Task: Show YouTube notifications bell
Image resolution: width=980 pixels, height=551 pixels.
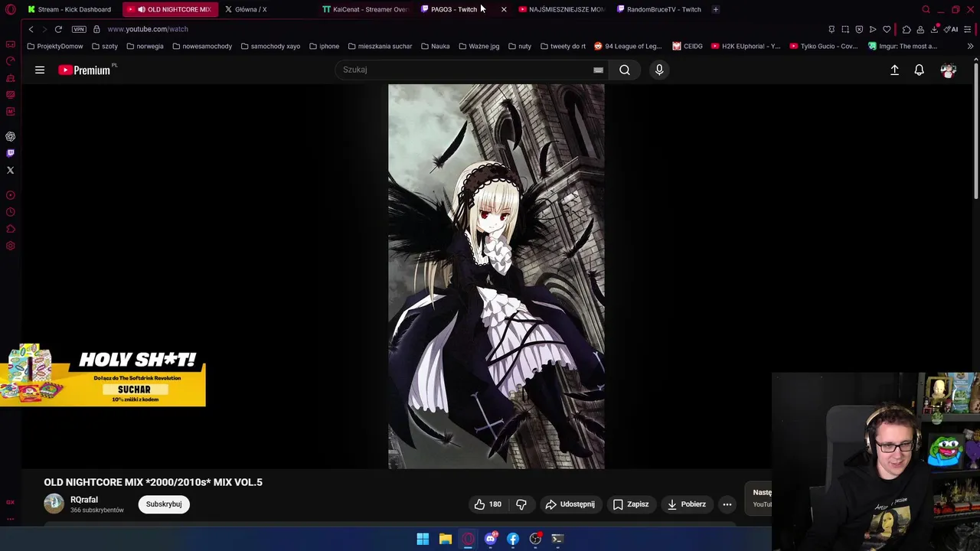Action: [920, 70]
